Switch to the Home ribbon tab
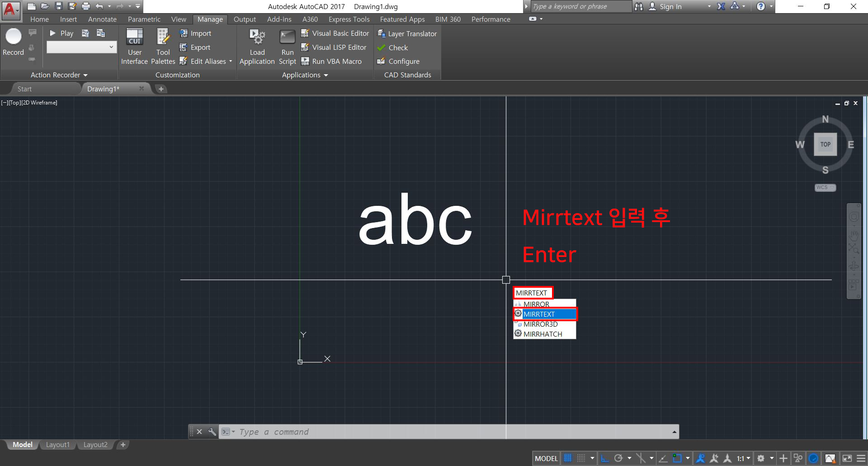Viewport: 868px width, 466px height. click(x=39, y=19)
